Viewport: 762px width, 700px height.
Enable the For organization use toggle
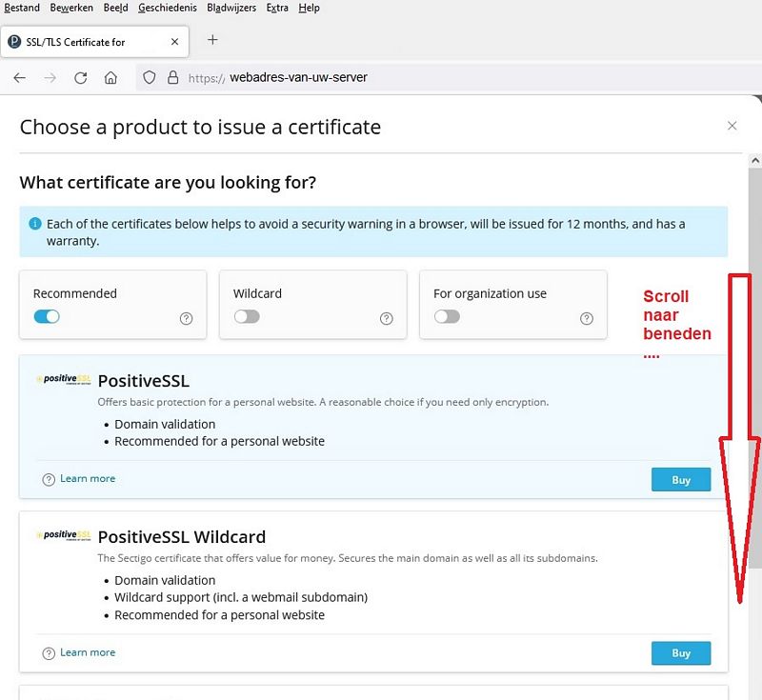(x=447, y=317)
